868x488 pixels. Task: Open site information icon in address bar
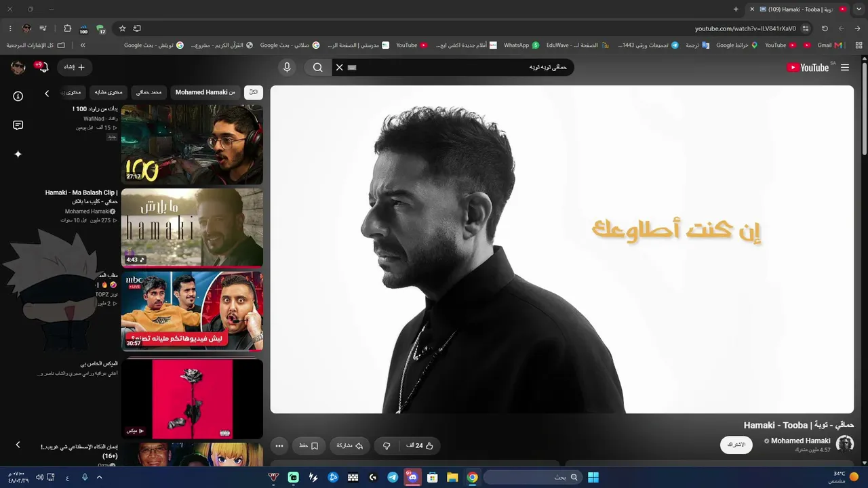click(806, 28)
